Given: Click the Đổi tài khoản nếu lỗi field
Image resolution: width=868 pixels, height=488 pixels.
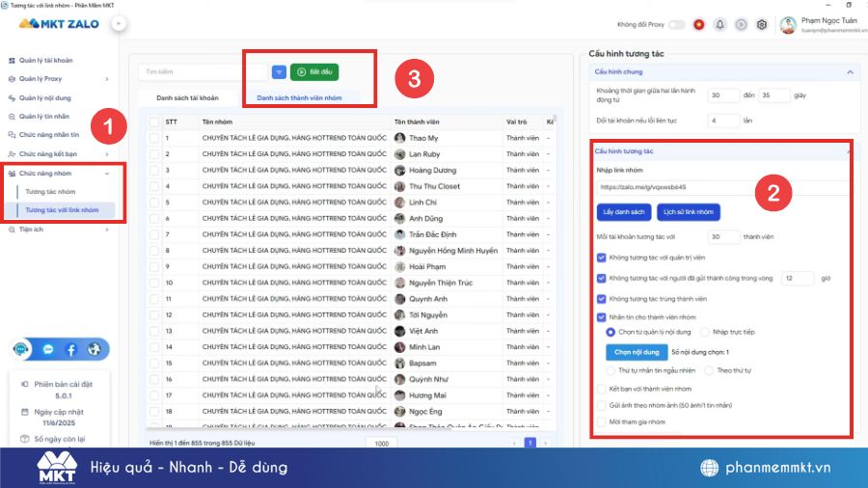Looking at the screenshot, I should tap(723, 121).
